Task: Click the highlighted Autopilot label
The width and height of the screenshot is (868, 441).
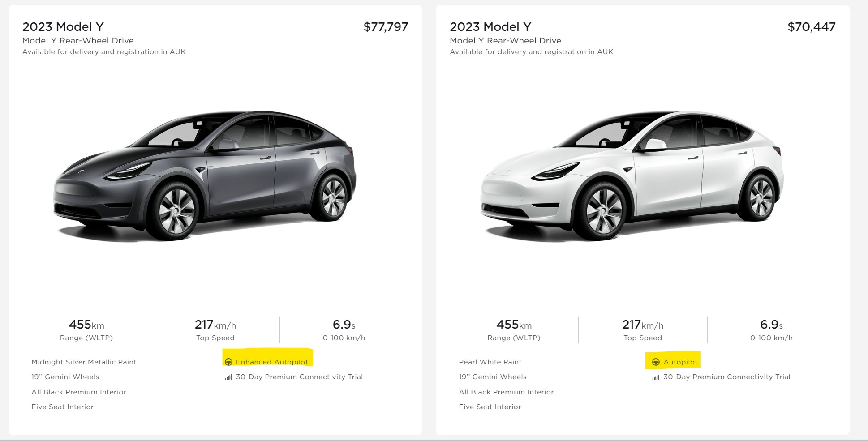Action: tap(680, 362)
